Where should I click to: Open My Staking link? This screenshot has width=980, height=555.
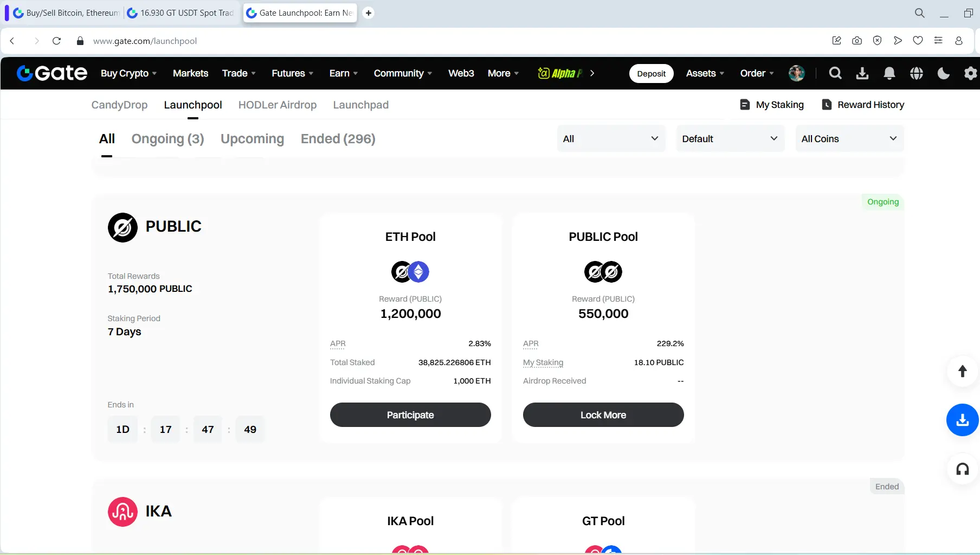(772, 105)
